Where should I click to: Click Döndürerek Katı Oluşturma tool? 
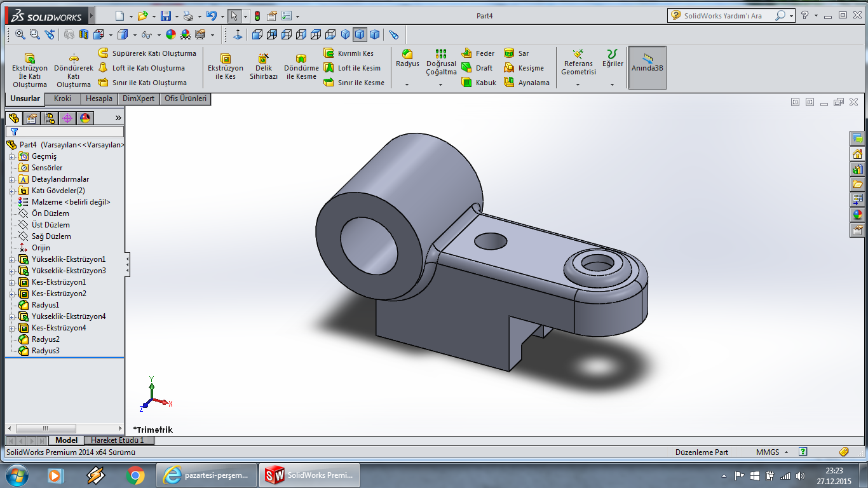pos(74,71)
